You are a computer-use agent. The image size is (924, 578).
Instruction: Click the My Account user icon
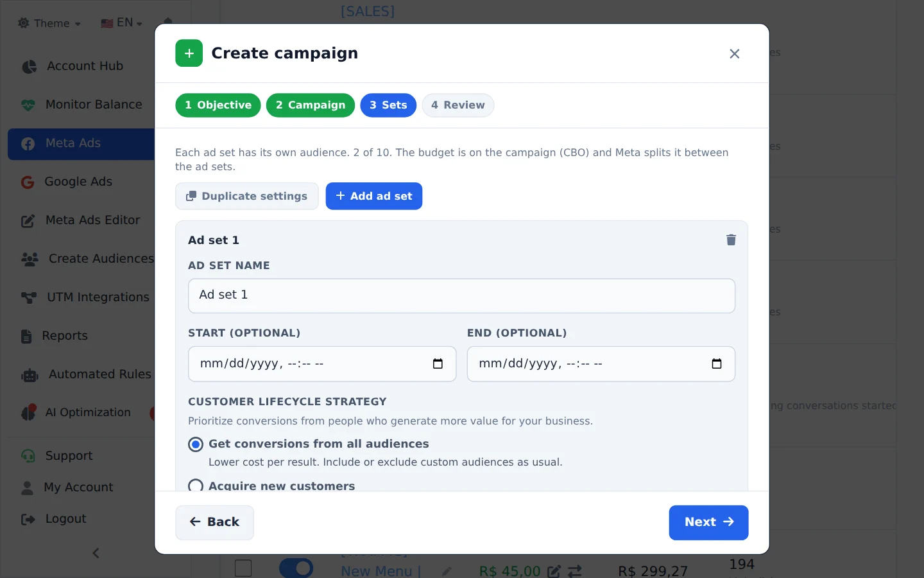point(27,488)
